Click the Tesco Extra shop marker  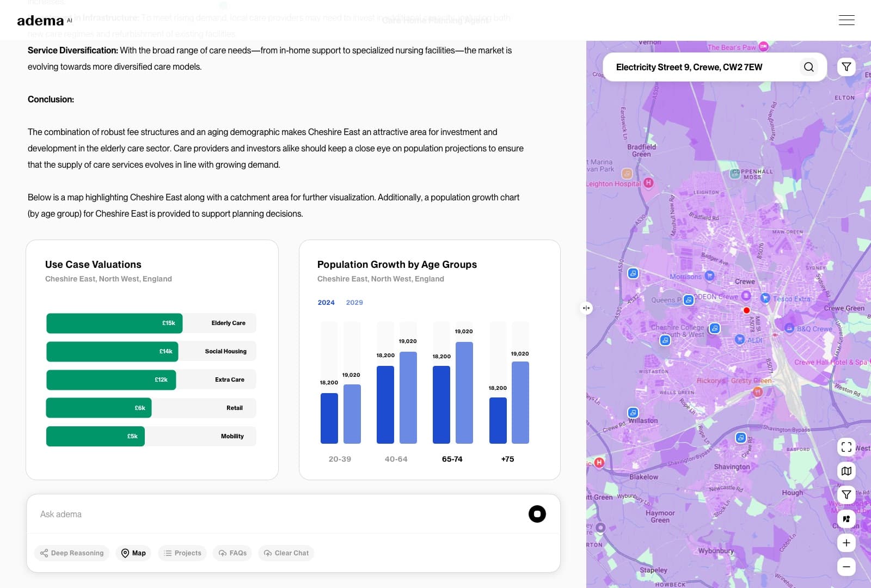pos(765,298)
